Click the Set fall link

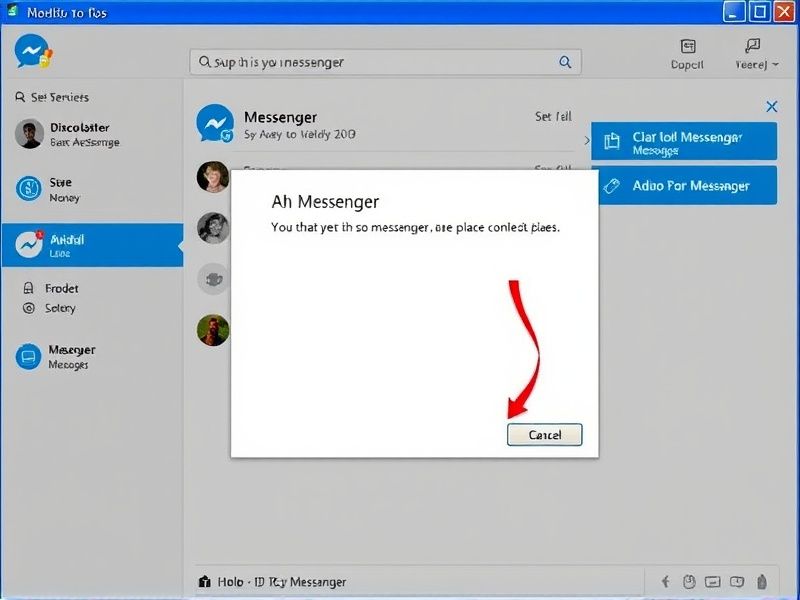click(553, 116)
